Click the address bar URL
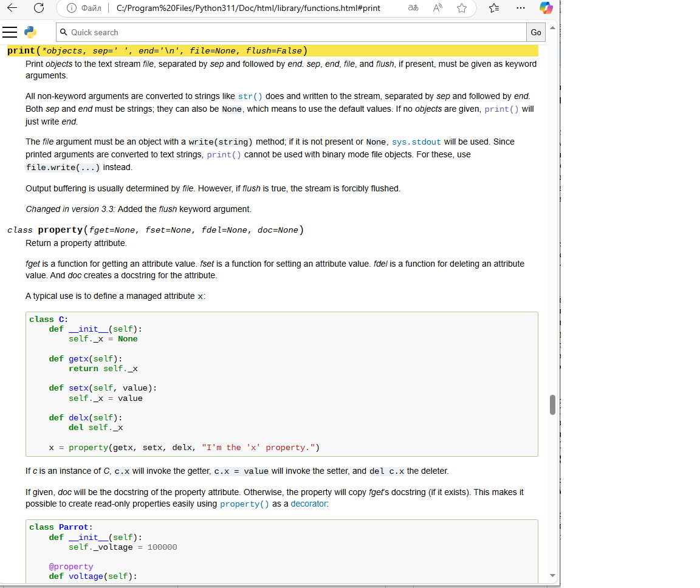Image resolution: width=700 pixels, height=588 pixels. (248, 9)
